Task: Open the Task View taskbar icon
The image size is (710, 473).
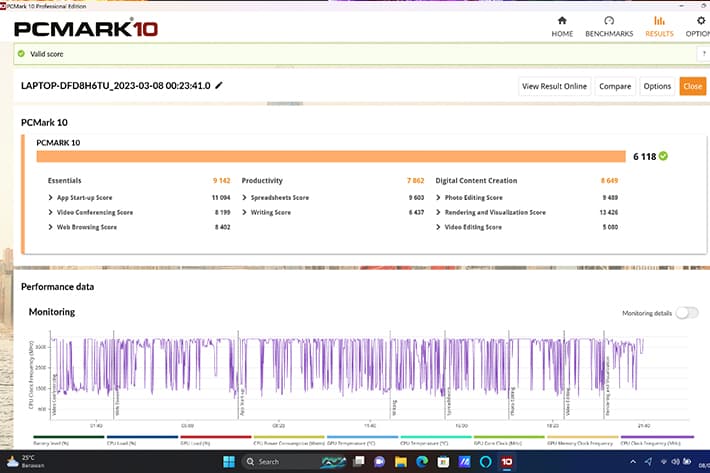Action: tap(359, 462)
